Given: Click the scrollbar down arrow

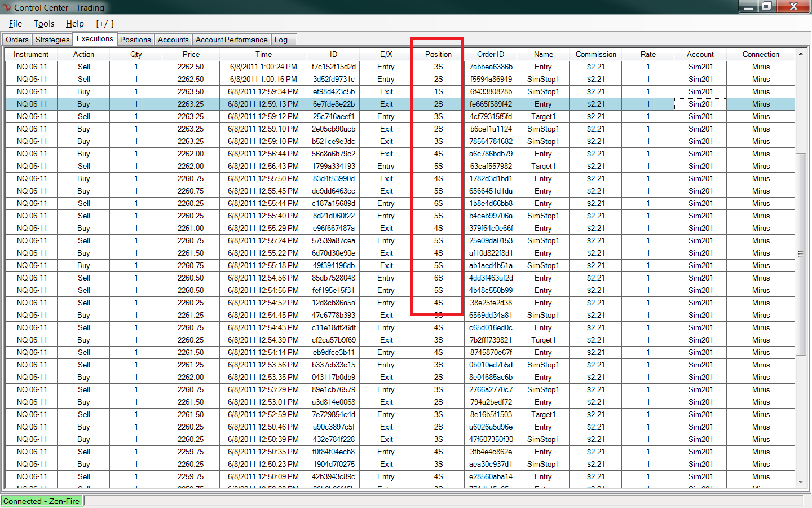Looking at the screenshot, I should pyautogui.click(x=801, y=482).
